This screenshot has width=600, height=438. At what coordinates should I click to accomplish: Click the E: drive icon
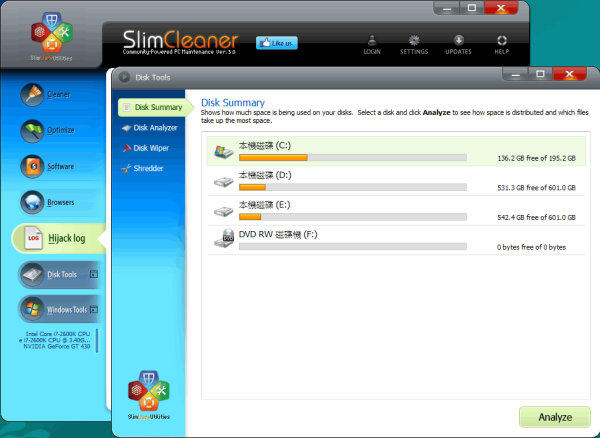tap(223, 211)
